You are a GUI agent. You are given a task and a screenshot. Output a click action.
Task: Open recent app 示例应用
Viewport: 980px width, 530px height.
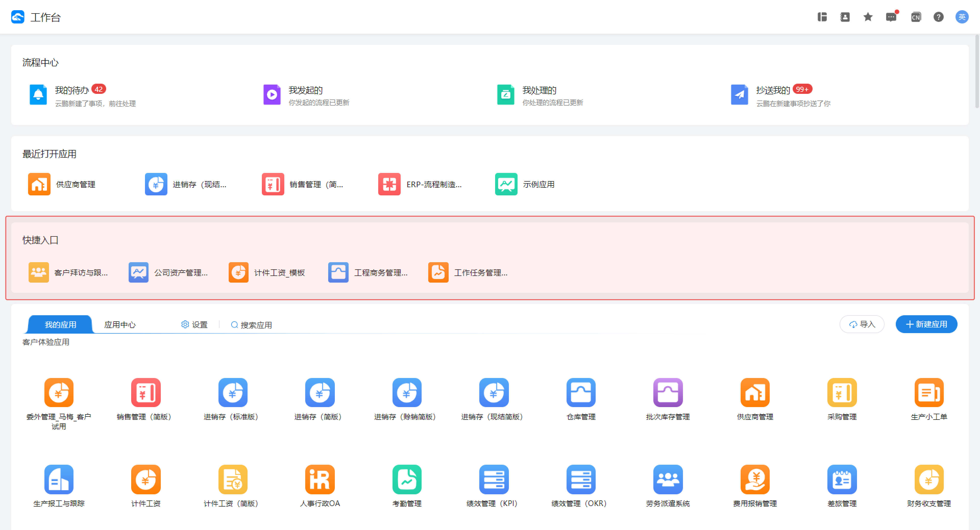(525, 184)
